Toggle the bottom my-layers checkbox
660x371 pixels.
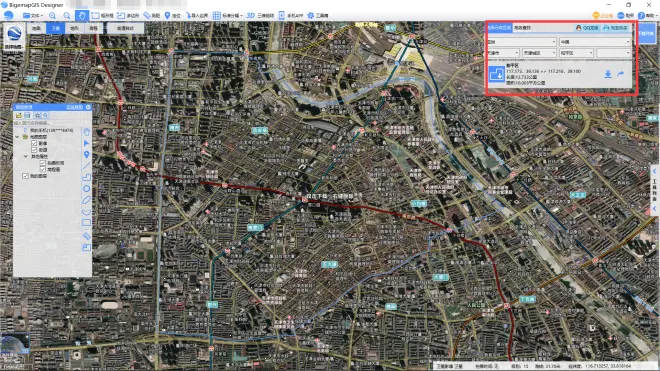25,176
